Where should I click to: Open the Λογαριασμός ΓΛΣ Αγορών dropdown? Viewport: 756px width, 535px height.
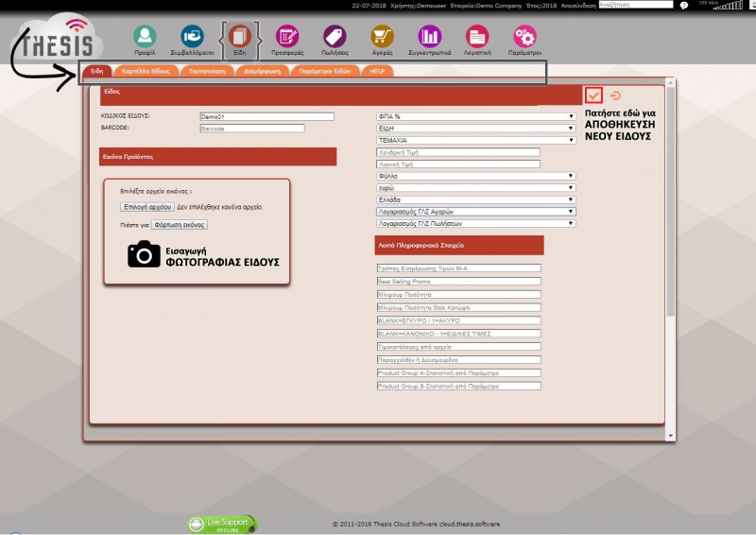(x=475, y=212)
